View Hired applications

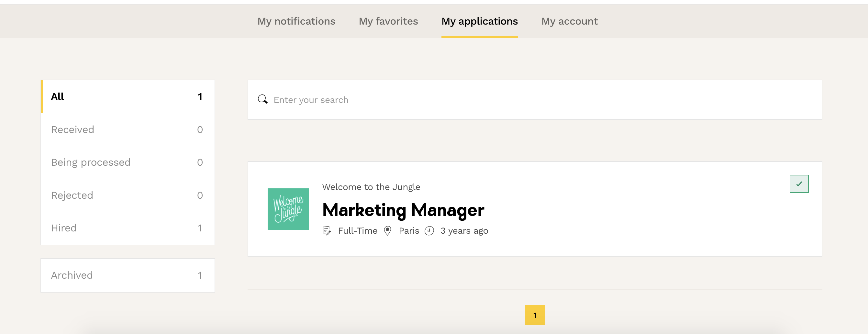click(128, 228)
